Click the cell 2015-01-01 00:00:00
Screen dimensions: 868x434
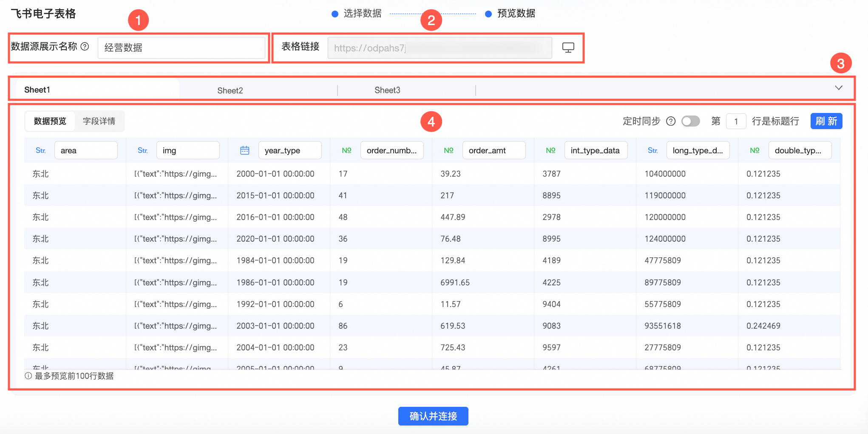click(x=275, y=195)
